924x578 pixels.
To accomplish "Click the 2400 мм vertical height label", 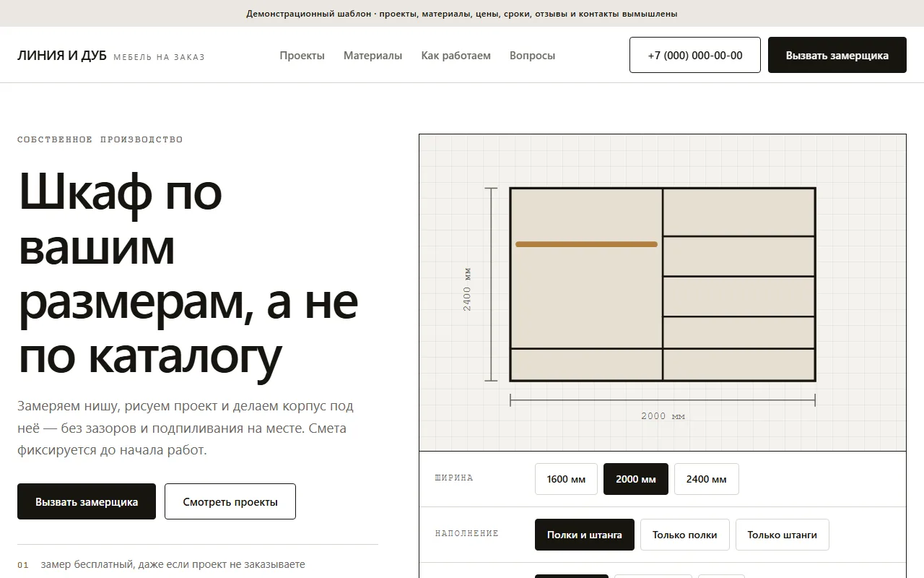I will pyautogui.click(x=467, y=289).
